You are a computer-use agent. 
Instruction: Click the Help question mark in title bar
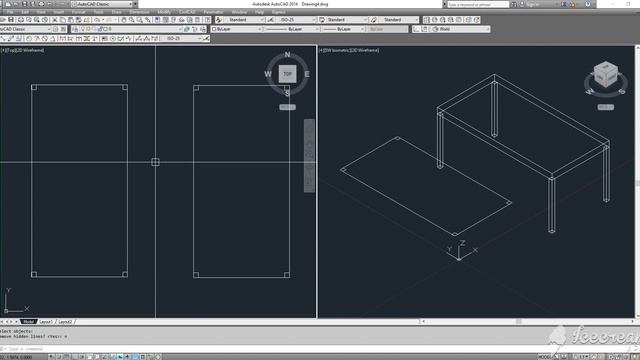pos(588,4)
